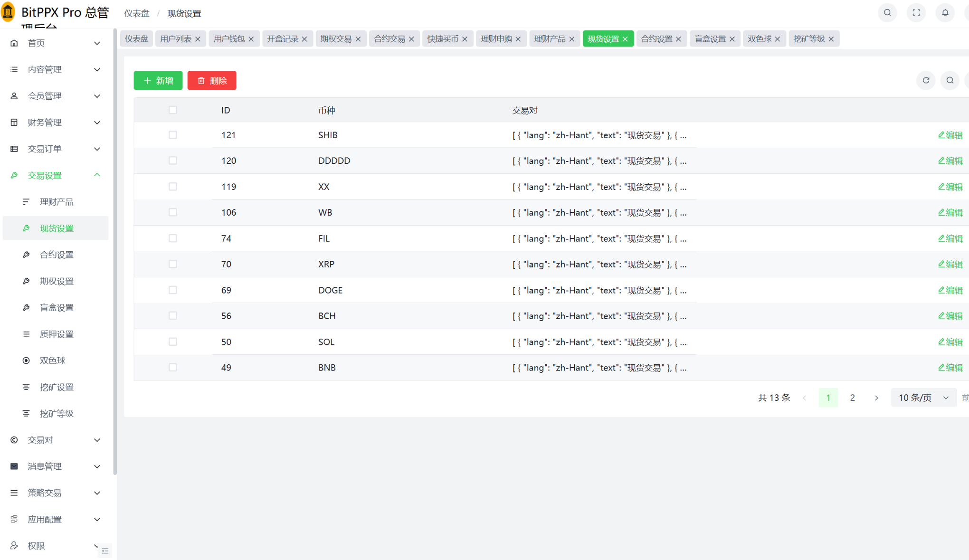Toggle fullscreen mode icon
969x560 pixels.
tap(916, 13)
